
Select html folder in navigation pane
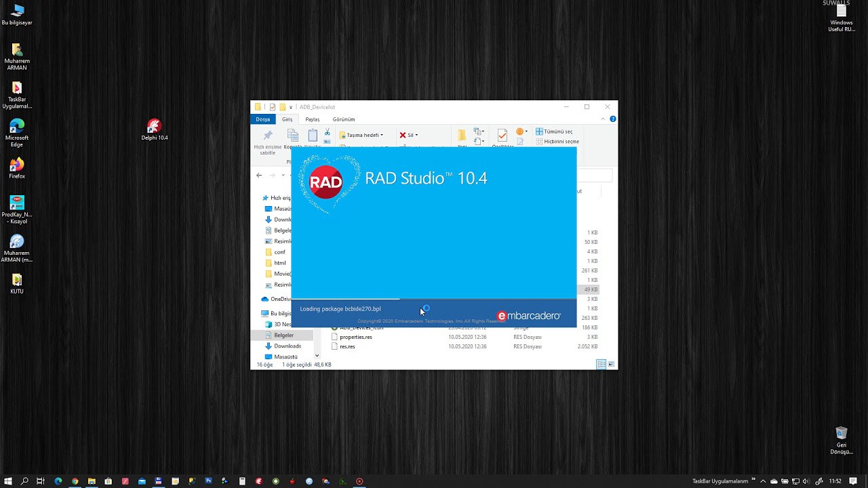click(x=275, y=263)
